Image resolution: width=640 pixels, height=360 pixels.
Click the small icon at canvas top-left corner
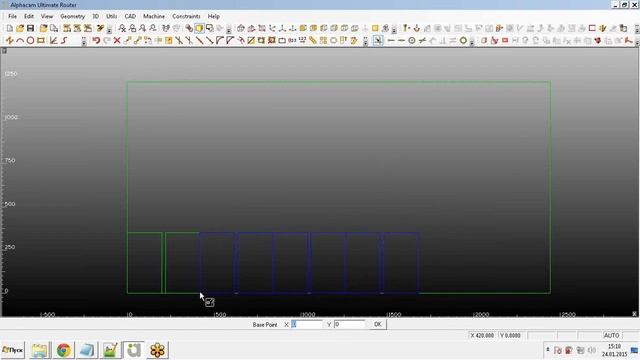(x=4, y=51)
